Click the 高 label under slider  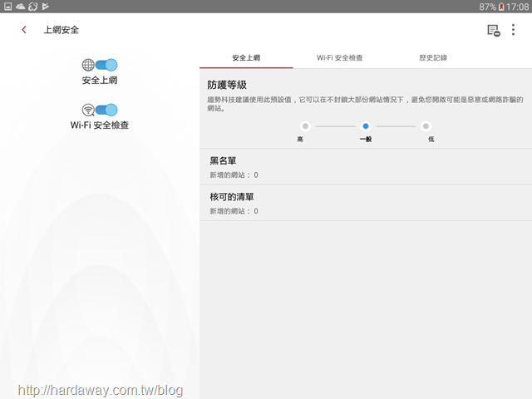pos(300,139)
